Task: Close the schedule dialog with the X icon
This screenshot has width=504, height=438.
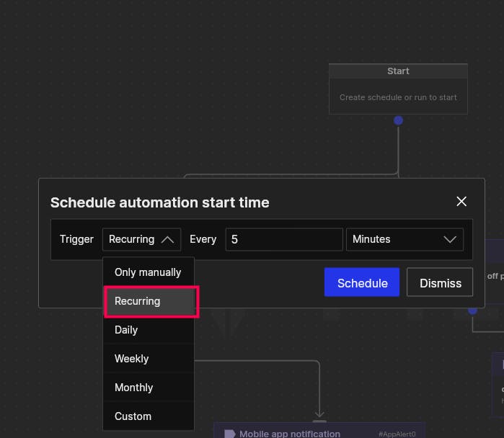Action: pyautogui.click(x=461, y=202)
